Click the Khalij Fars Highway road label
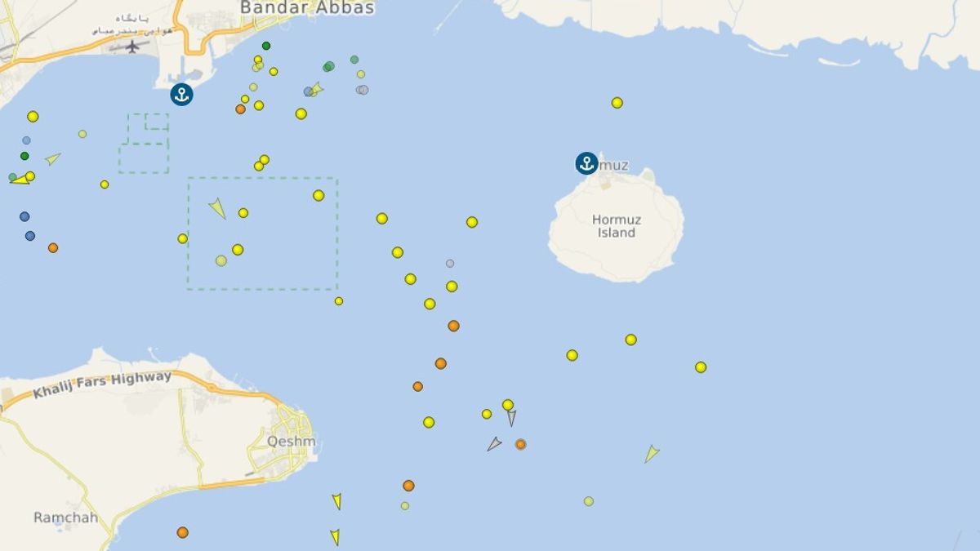 (102, 385)
